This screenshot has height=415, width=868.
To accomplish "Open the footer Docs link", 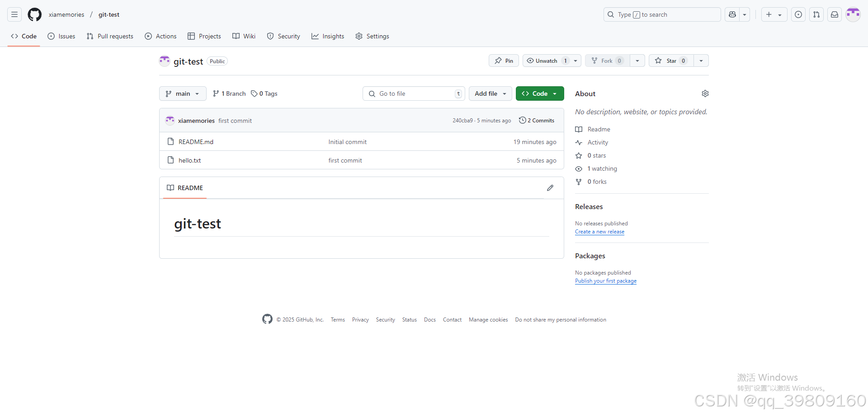I will (x=430, y=320).
